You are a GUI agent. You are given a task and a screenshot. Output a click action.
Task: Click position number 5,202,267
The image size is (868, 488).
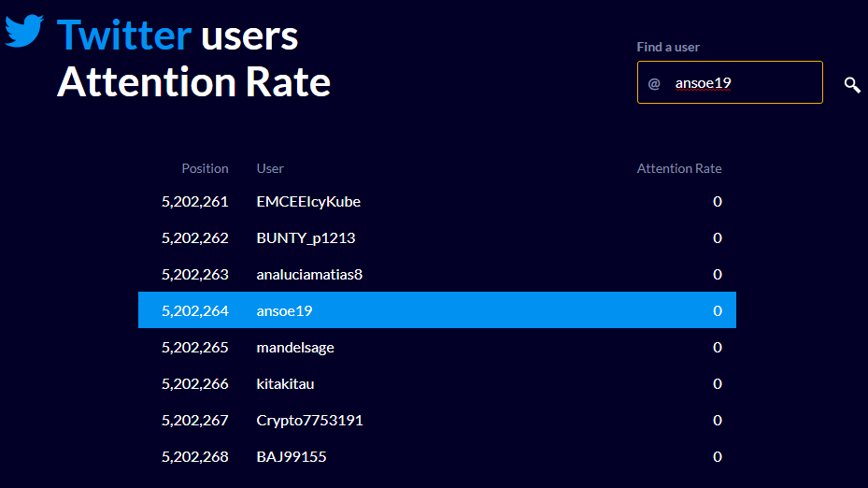[195, 421]
